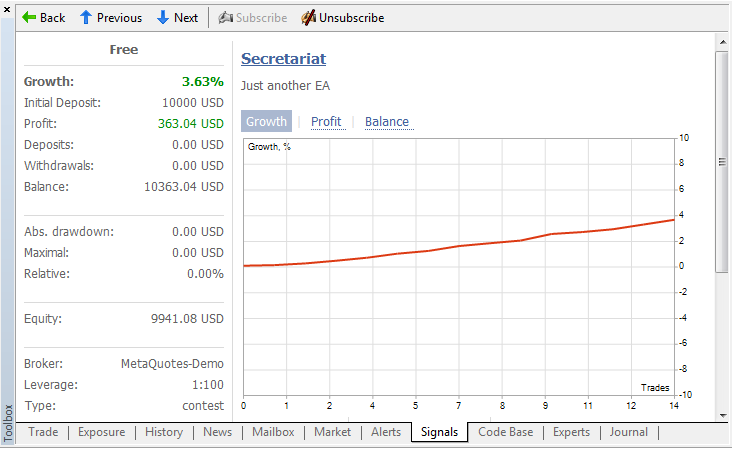Image resolution: width=732 pixels, height=449 pixels.
Task: Click the Initial Deposit value 10000 USD
Action: tap(193, 103)
